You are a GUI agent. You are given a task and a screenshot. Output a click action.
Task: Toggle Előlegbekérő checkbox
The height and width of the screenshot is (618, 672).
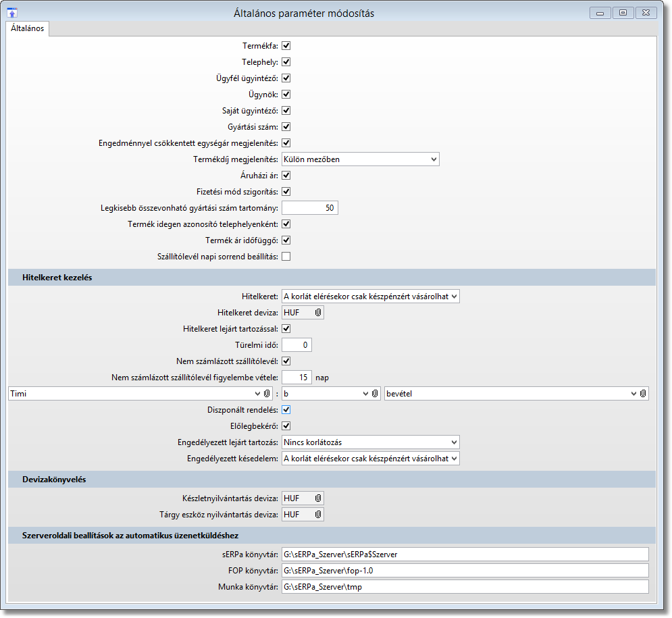286,426
